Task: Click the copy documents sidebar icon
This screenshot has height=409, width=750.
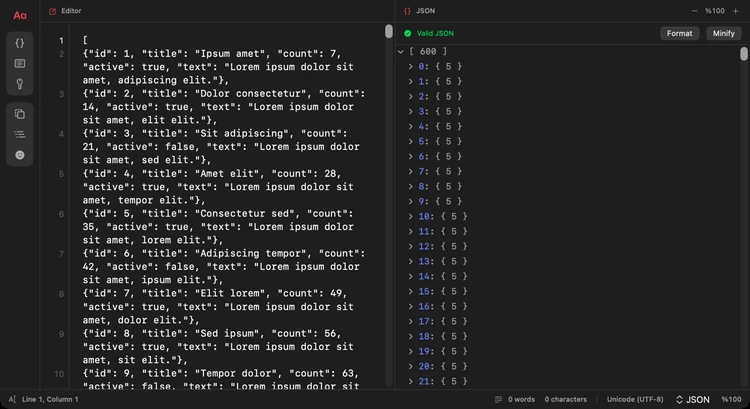Action: pos(20,114)
